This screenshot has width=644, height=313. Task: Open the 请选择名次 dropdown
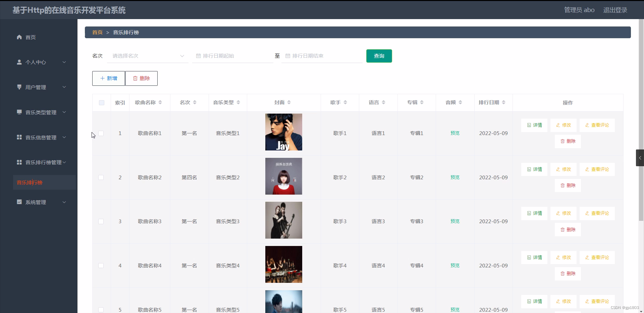[x=148, y=56]
